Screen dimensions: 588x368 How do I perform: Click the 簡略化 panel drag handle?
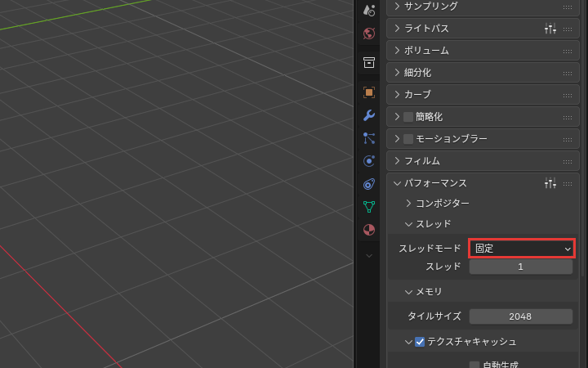coord(568,118)
